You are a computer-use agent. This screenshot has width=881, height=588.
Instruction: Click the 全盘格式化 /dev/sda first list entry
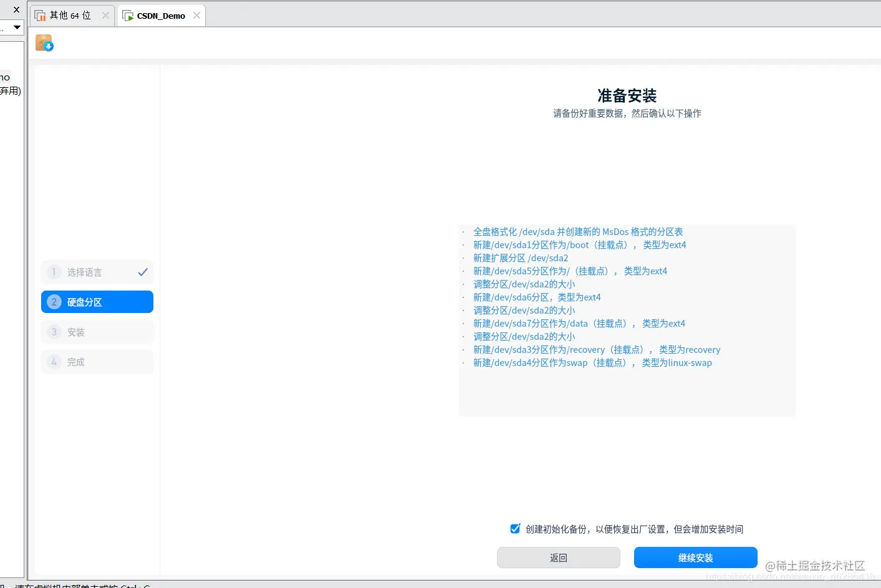click(577, 231)
